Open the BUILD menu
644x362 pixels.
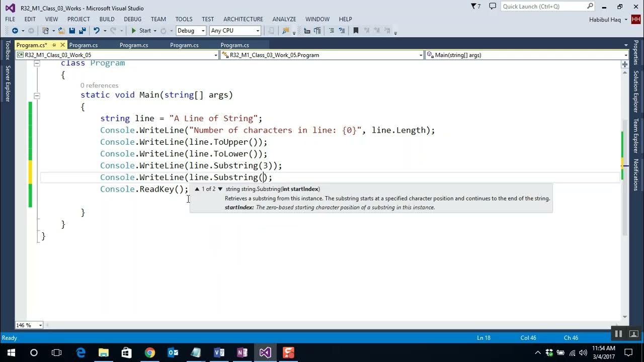coord(107,19)
